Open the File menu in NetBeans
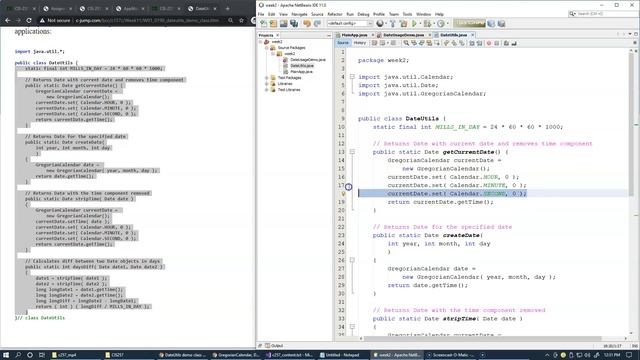 (261, 14)
